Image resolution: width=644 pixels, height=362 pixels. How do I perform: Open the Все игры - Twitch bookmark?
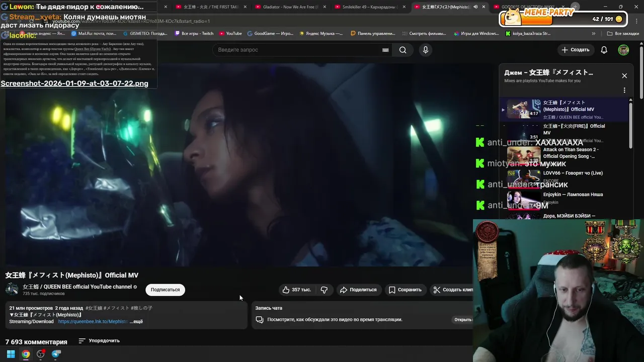pyautogui.click(x=194, y=34)
